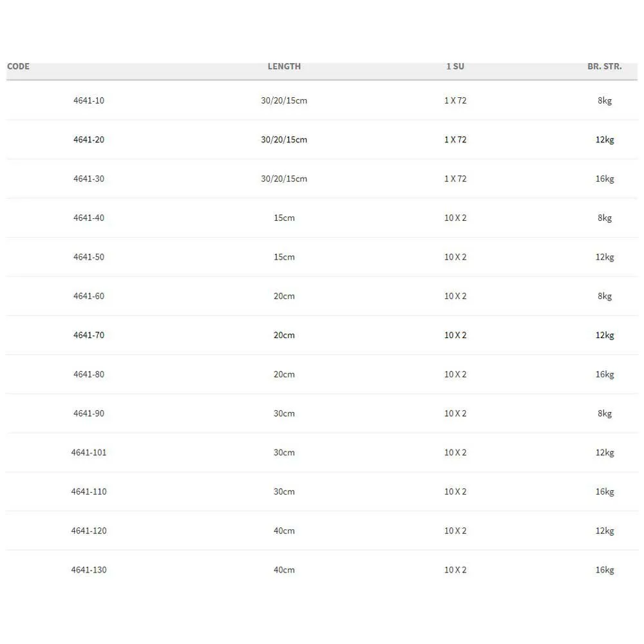Click the 16kg strength in 4641-80 row
The height and width of the screenshot is (644, 644).
tap(604, 374)
